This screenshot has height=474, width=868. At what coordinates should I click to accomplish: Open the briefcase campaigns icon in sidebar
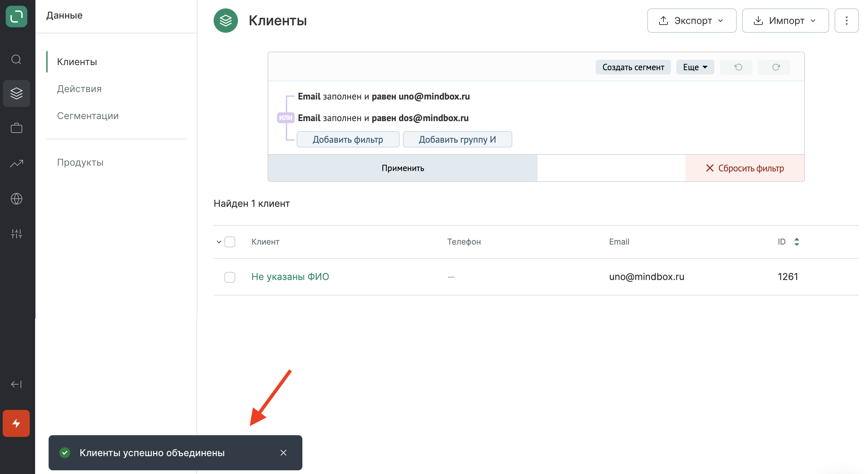point(17,128)
